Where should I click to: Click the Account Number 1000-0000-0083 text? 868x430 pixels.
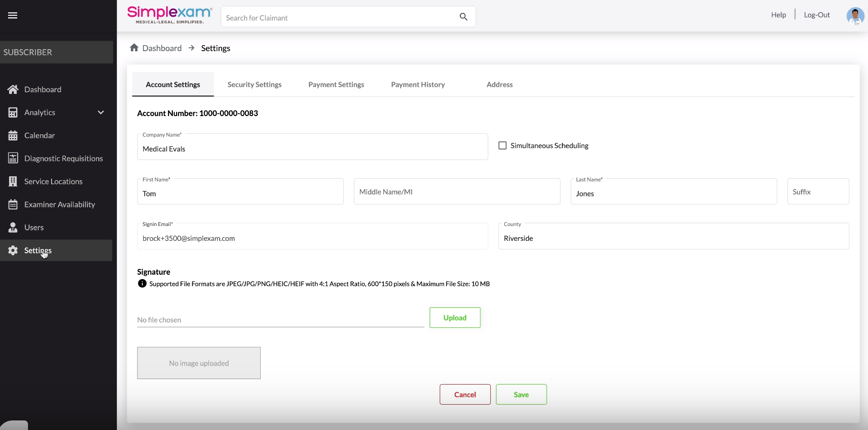(x=198, y=113)
